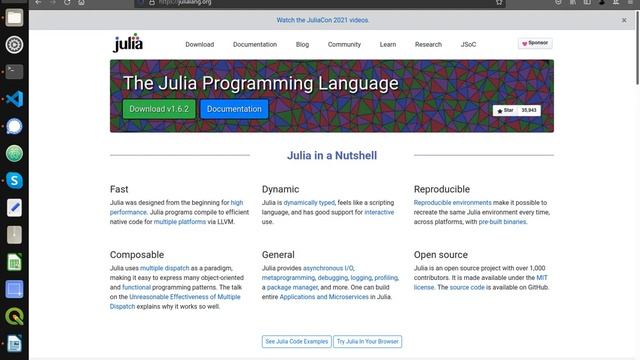Launch Terminal from the dock
The height and width of the screenshot is (360, 640).
tap(14, 72)
